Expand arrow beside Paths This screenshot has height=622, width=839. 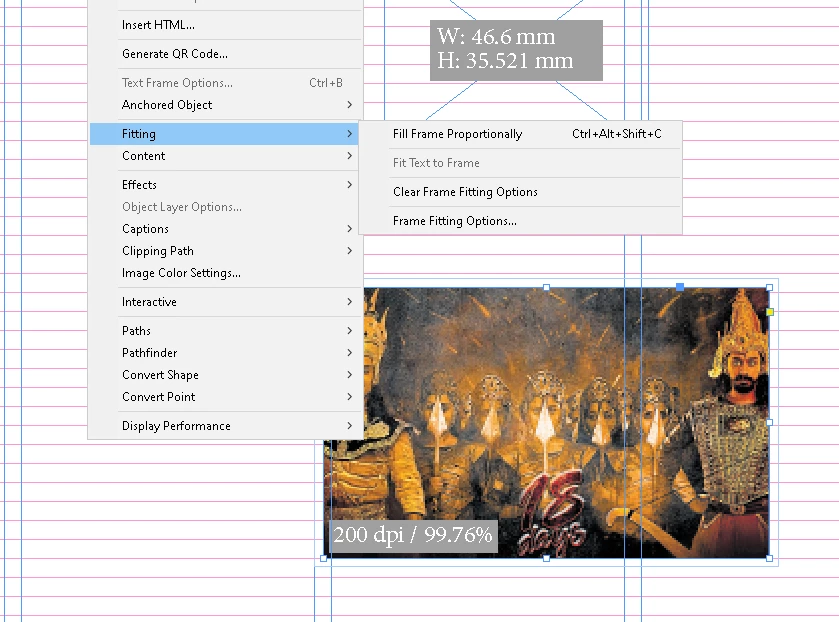click(349, 330)
